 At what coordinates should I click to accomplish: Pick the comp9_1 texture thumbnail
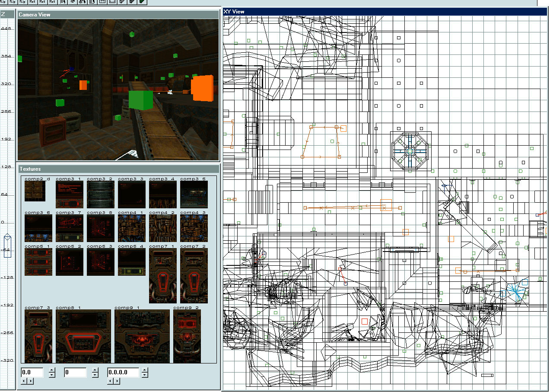(x=142, y=336)
